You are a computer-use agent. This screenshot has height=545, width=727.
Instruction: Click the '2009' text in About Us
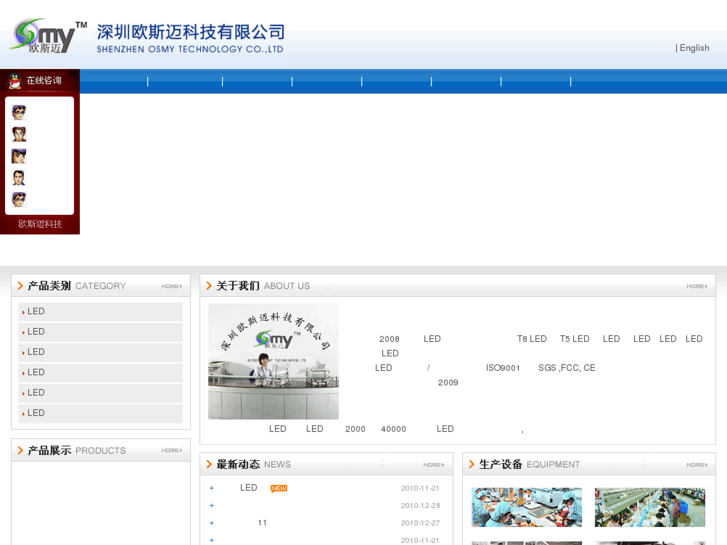(448, 383)
